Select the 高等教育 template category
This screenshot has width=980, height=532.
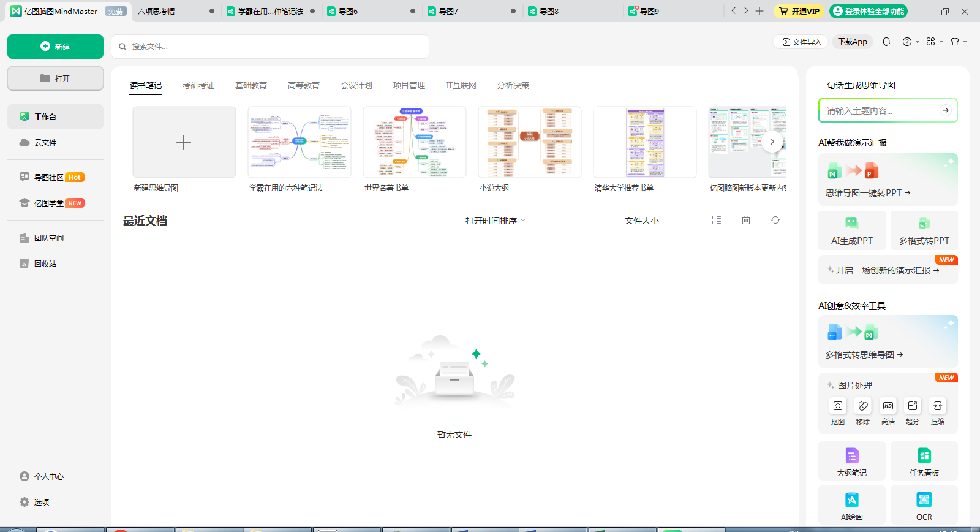click(x=304, y=85)
